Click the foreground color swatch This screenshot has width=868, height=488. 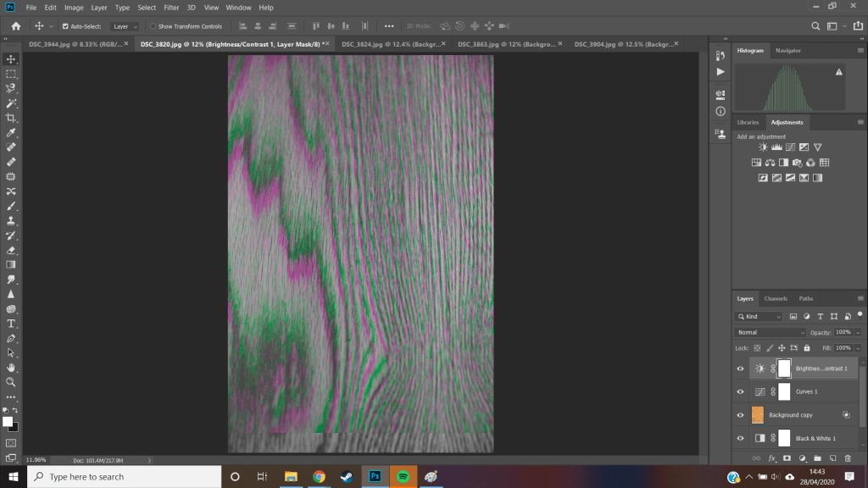[8, 421]
